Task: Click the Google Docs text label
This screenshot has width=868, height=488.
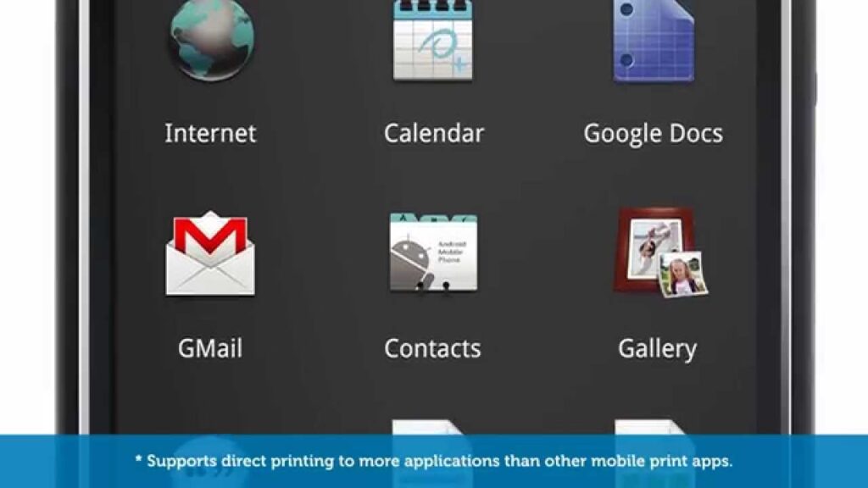Action: (x=653, y=133)
